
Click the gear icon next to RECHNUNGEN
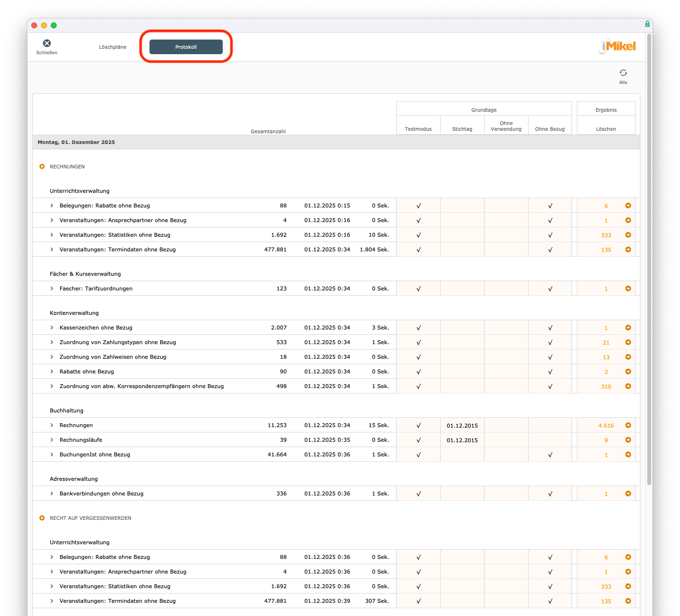coord(42,167)
